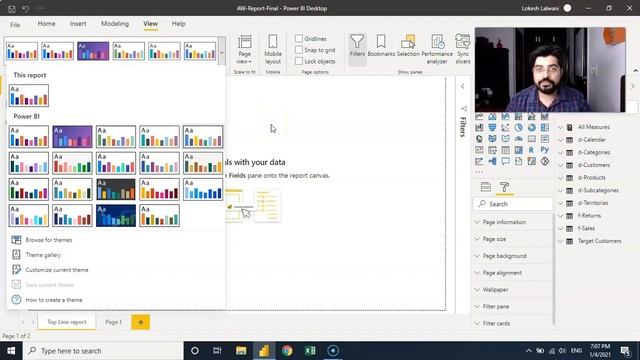This screenshot has height=360, width=640.
Task: Add a Matrix visual
Action: point(518,150)
